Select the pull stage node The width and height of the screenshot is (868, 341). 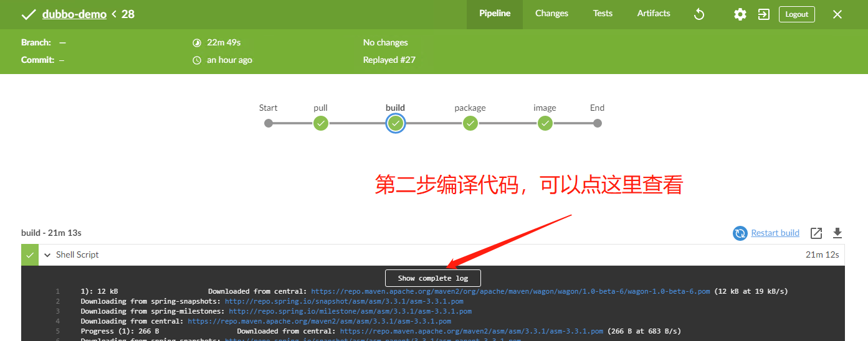321,123
